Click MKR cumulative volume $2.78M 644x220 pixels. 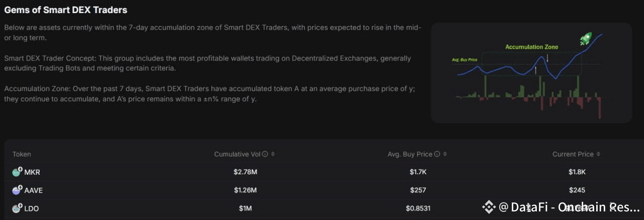pos(245,172)
